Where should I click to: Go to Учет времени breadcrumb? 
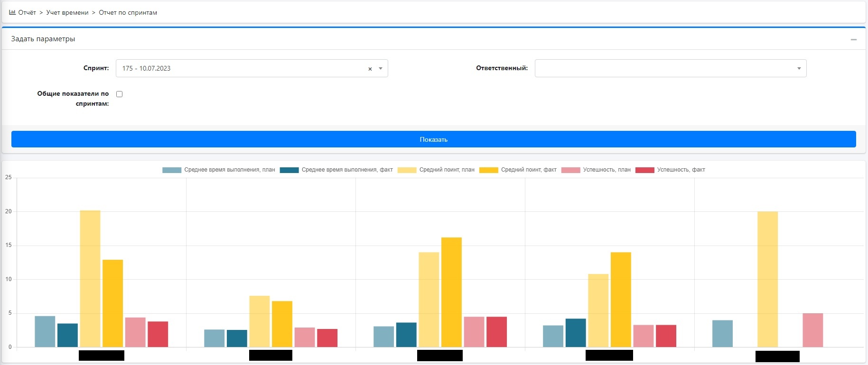pos(67,13)
